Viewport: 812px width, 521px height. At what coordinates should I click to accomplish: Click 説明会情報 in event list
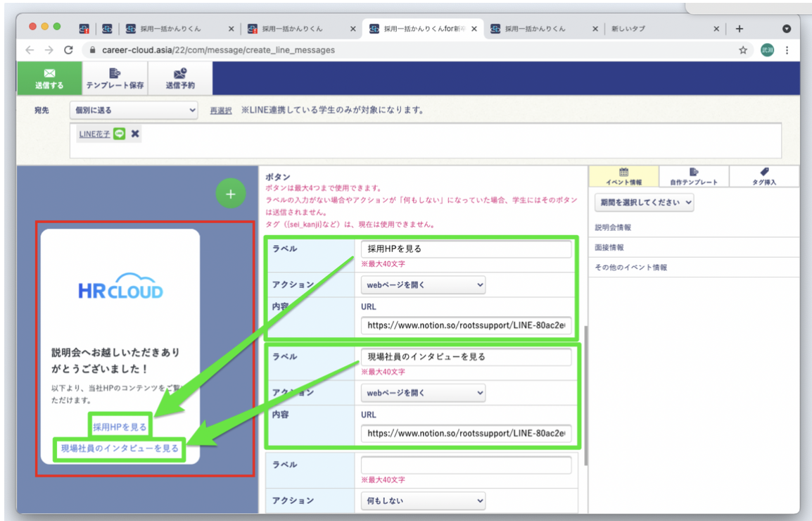tap(613, 227)
